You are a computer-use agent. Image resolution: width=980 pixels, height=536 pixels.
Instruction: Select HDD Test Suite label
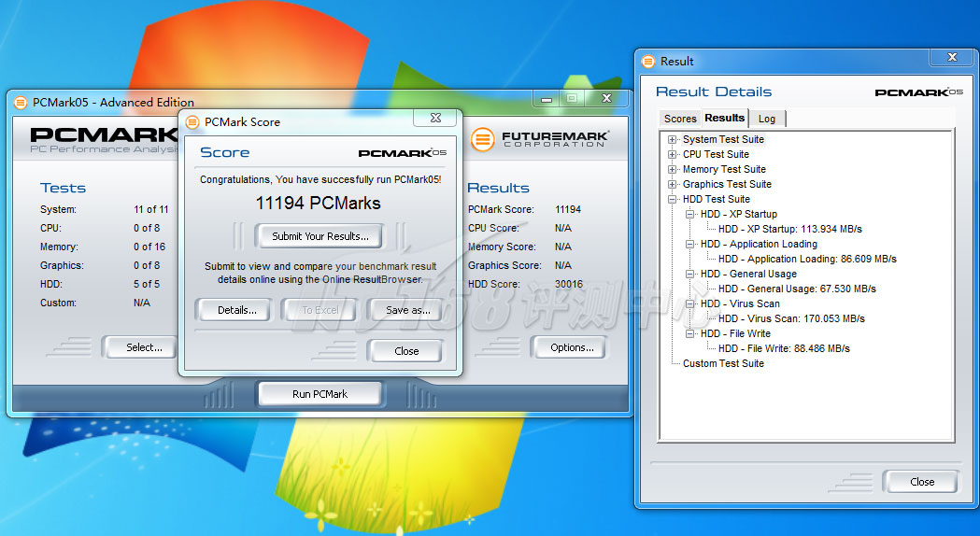coord(717,199)
